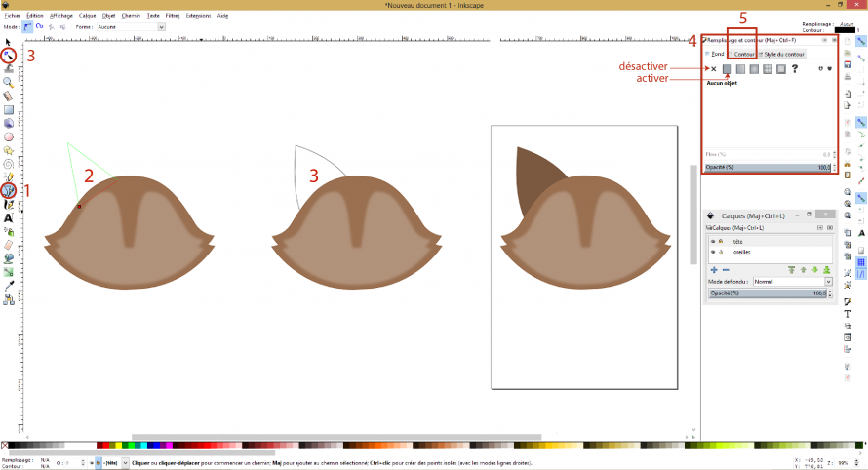Switch to the Contour tab
868x470 pixels.
744,55
